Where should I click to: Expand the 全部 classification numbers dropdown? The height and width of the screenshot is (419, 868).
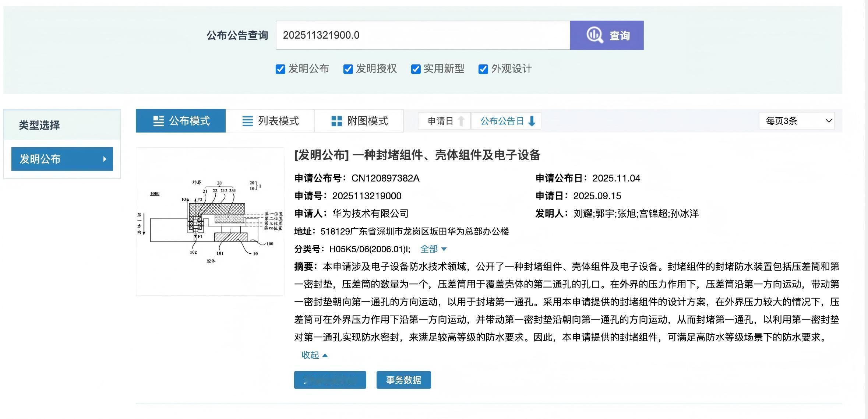[433, 249]
